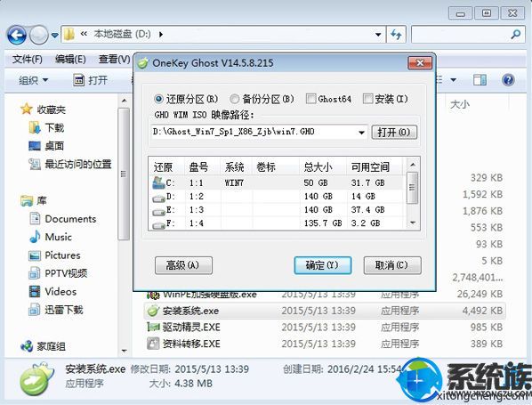Image resolution: width=532 pixels, height=405 pixels.
Task: Open the help question mark icon
Action: (x=508, y=80)
